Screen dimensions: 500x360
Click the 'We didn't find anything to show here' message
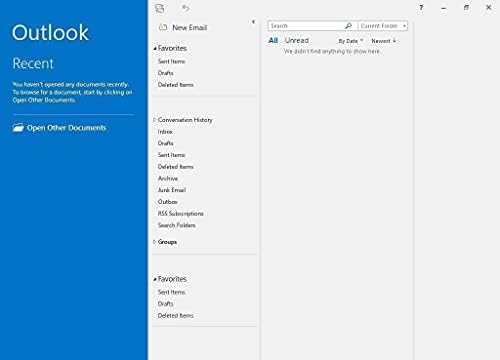[332, 51]
